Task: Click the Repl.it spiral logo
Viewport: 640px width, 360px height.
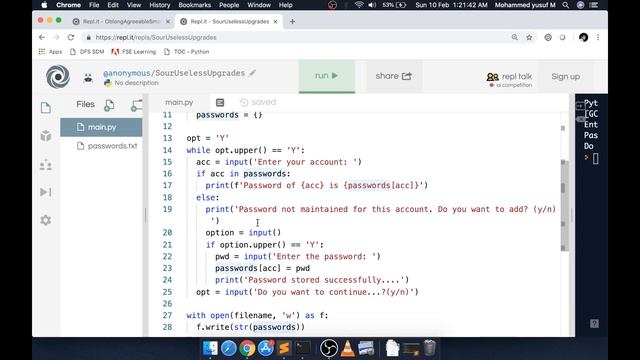Action: (x=58, y=76)
